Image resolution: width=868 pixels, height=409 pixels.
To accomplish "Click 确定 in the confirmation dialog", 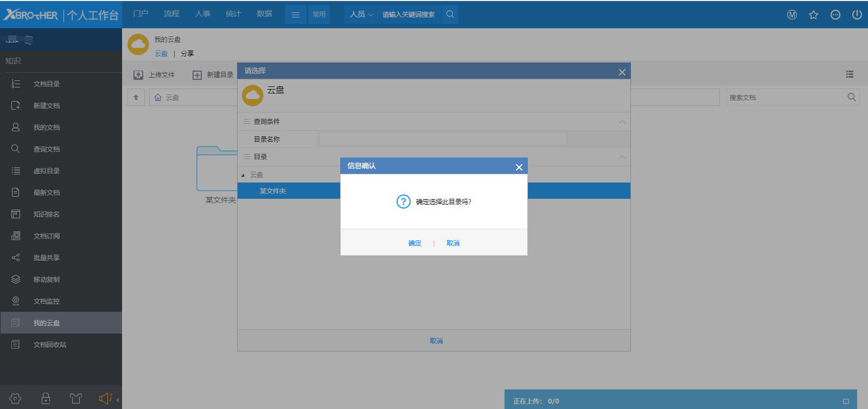I will point(414,243).
